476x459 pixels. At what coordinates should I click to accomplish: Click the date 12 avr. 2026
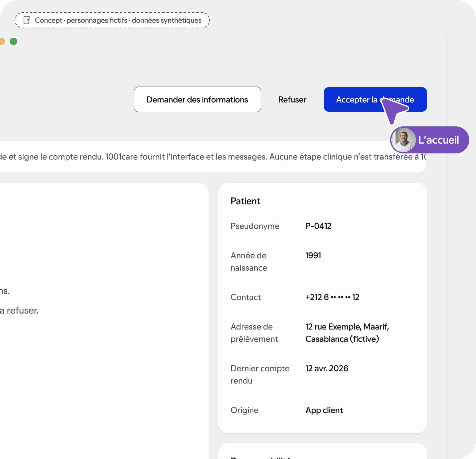tap(327, 368)
